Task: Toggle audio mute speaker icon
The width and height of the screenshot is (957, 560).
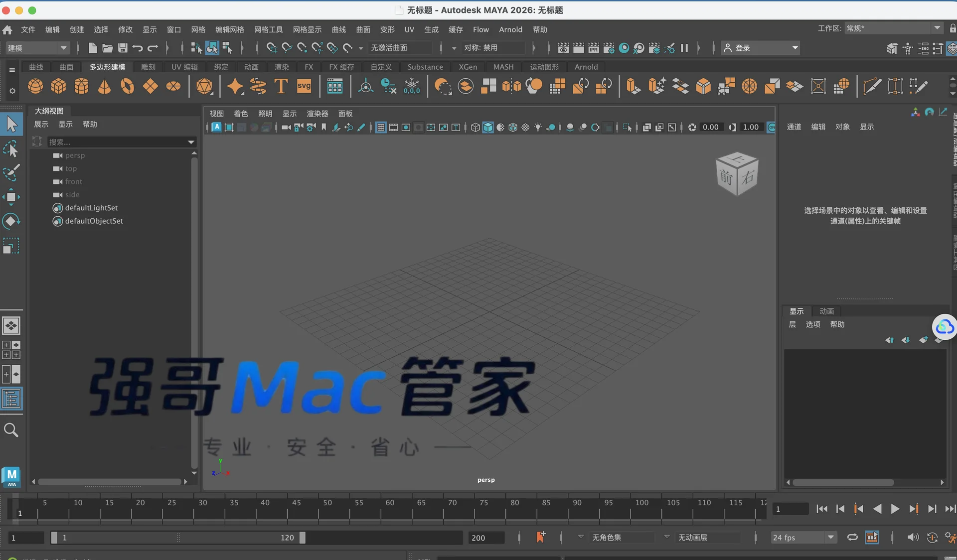Action: (913, 537)
